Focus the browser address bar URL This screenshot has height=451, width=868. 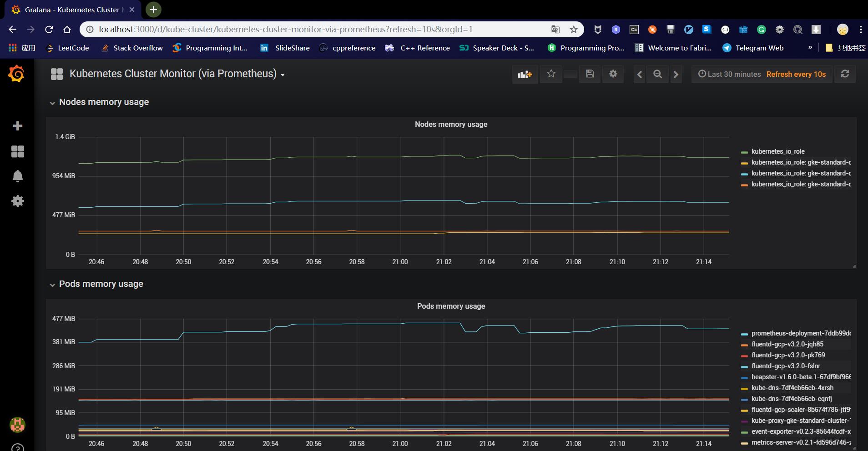[286, 30]
